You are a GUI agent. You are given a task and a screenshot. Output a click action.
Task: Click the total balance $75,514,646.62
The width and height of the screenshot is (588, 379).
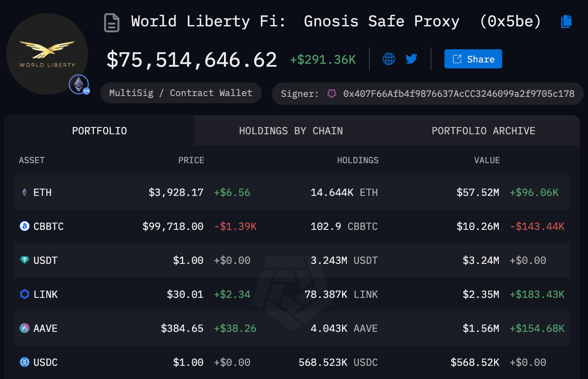192,59
